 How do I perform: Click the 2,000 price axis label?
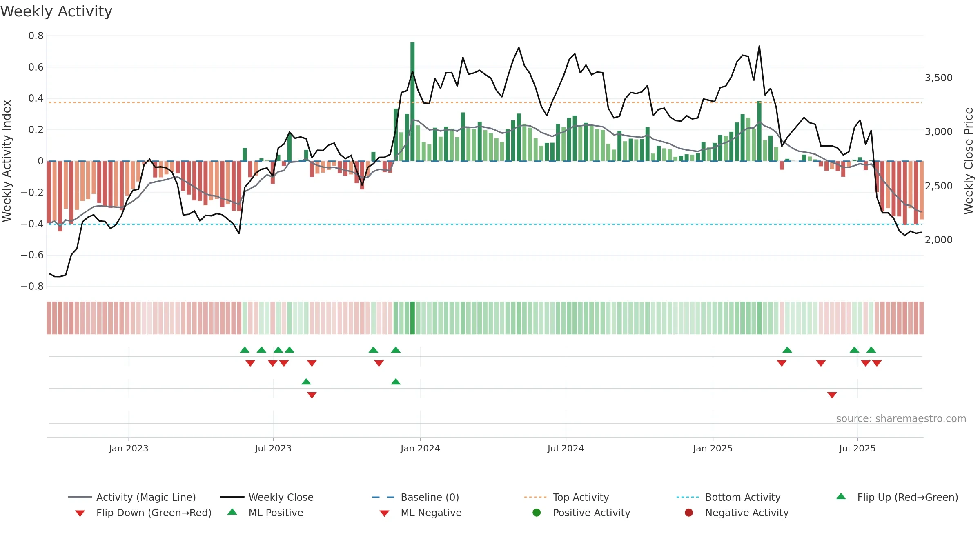click(938, 240)
